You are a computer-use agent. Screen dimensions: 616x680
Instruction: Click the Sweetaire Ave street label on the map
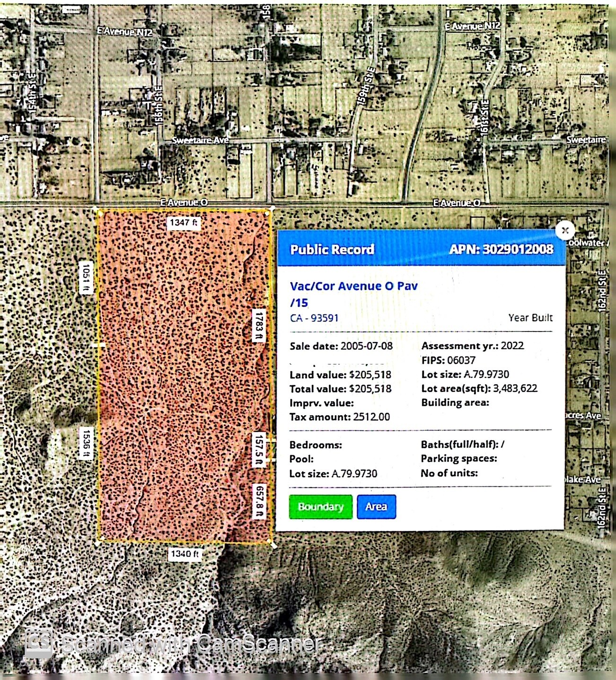tap(200, 140)
